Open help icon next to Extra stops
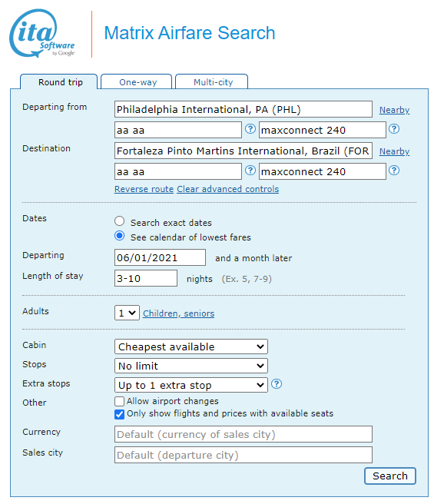 [x=277, y=384]
